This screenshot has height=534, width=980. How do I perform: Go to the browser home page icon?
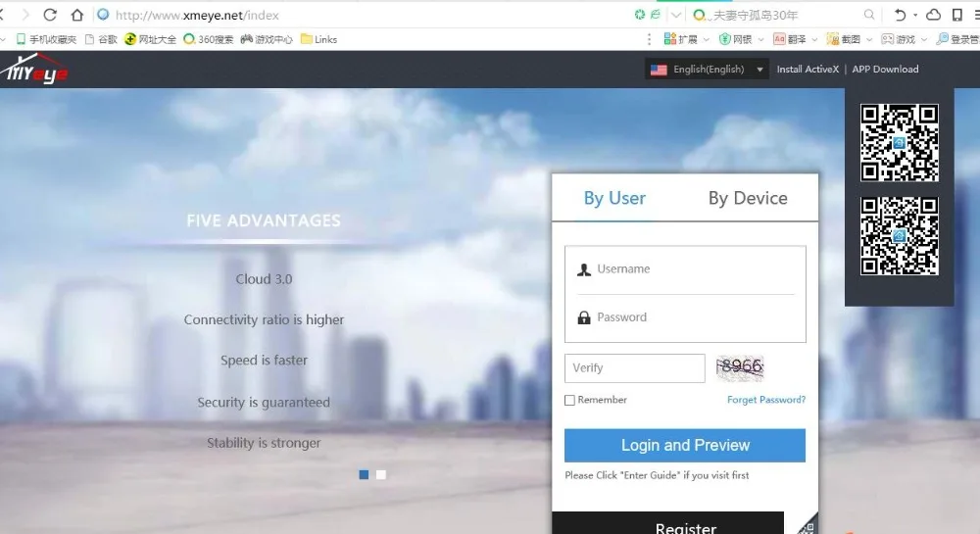pyautogui.click(x=76, y=15)
